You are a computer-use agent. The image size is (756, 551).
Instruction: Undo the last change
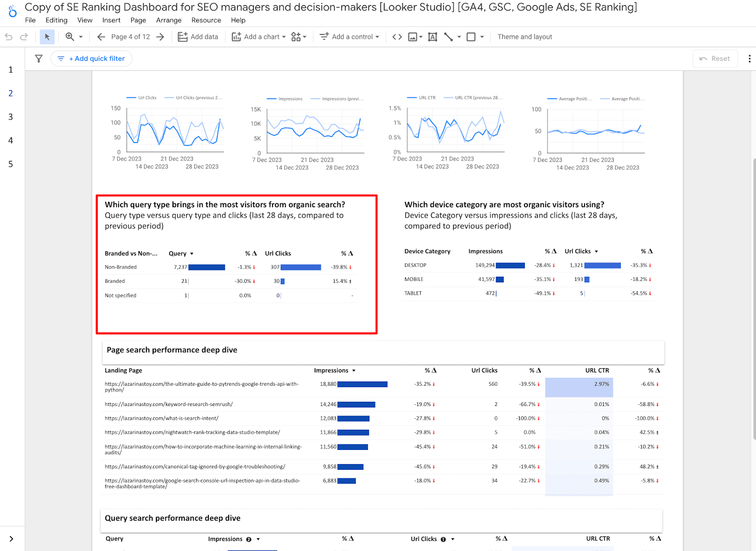tap(9, 36)
